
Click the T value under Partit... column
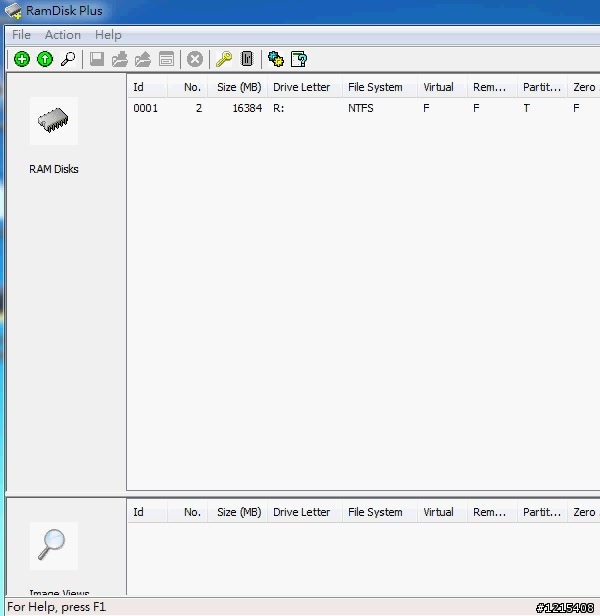pos(527,108)
